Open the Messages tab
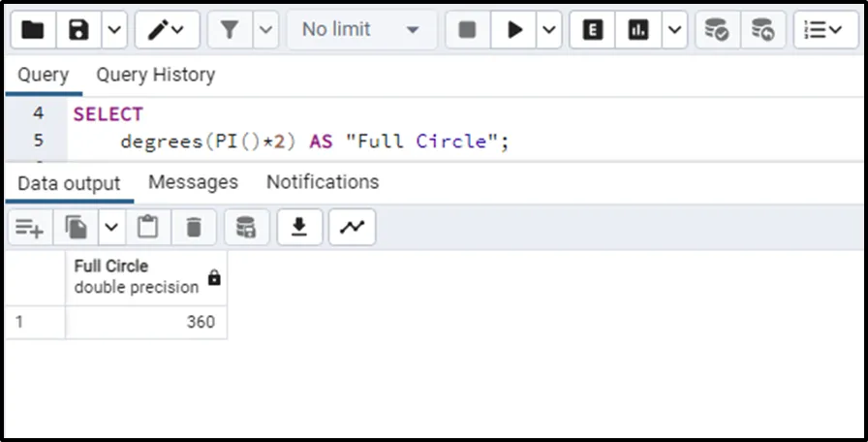This screenshot has height=442, width=868. [193, 182]
